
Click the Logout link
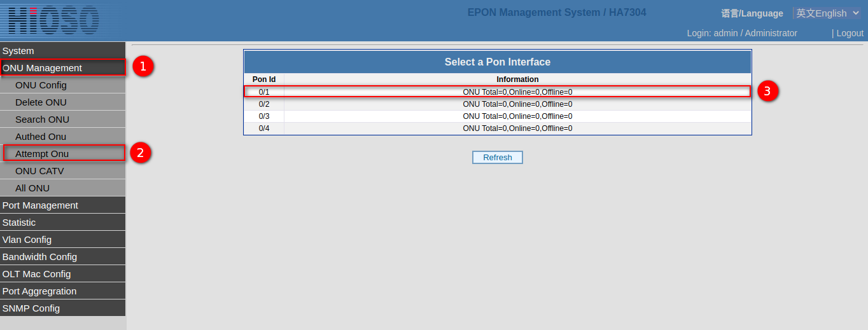850,33
